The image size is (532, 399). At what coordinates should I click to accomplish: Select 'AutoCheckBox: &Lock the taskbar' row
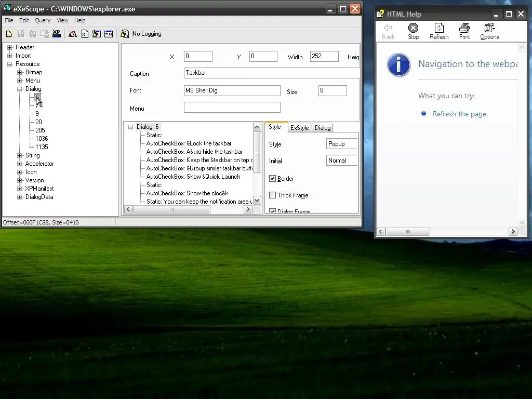[x=189, y=143]
